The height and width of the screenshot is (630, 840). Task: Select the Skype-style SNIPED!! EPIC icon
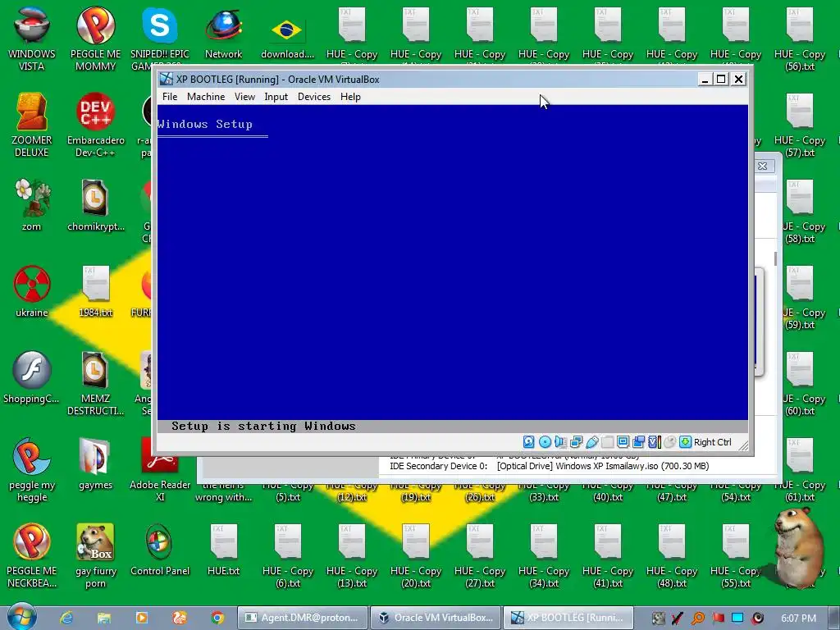(160, 39)
